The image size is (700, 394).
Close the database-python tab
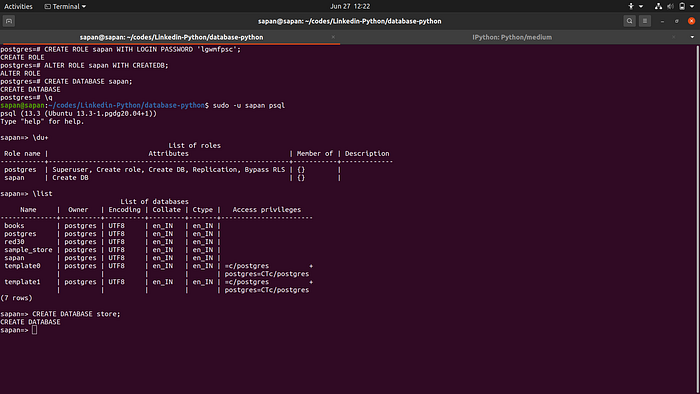click(333, 37)
